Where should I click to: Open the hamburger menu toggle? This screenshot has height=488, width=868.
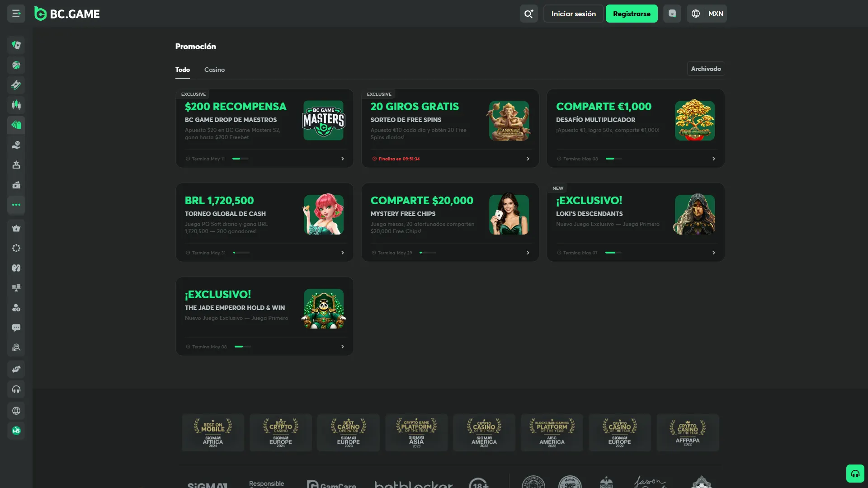[16, 14]
